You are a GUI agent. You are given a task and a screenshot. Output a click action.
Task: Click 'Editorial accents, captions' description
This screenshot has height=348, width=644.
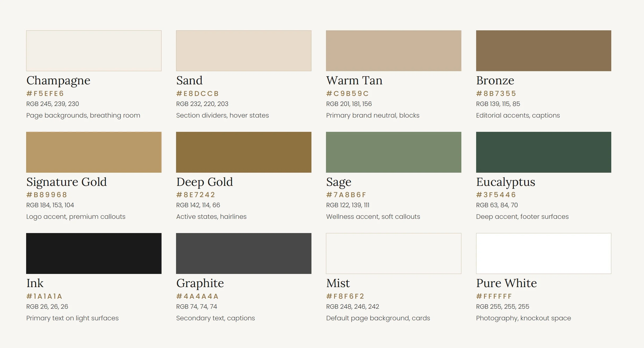coord(518,115)
